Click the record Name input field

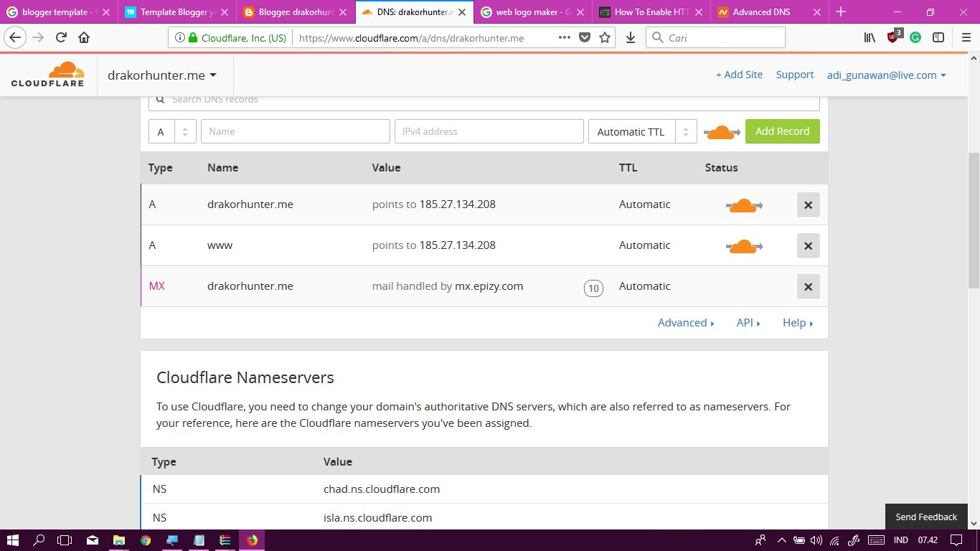point(296,131)
